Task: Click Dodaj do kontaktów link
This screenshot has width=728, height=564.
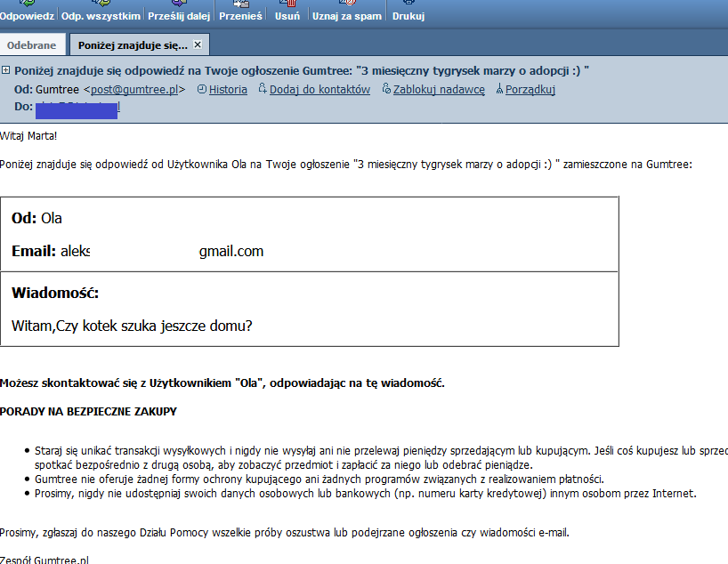Action: point(320,89)
